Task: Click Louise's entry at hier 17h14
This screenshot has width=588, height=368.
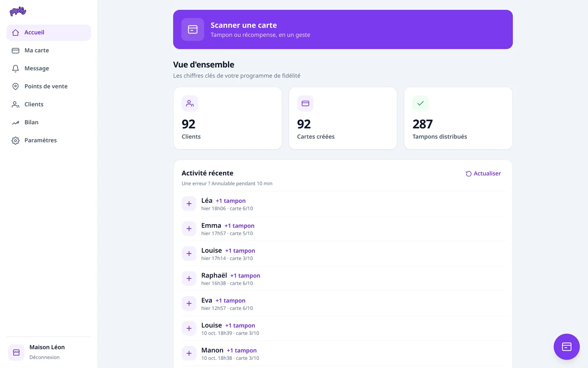Action: [x=343, y=254]
